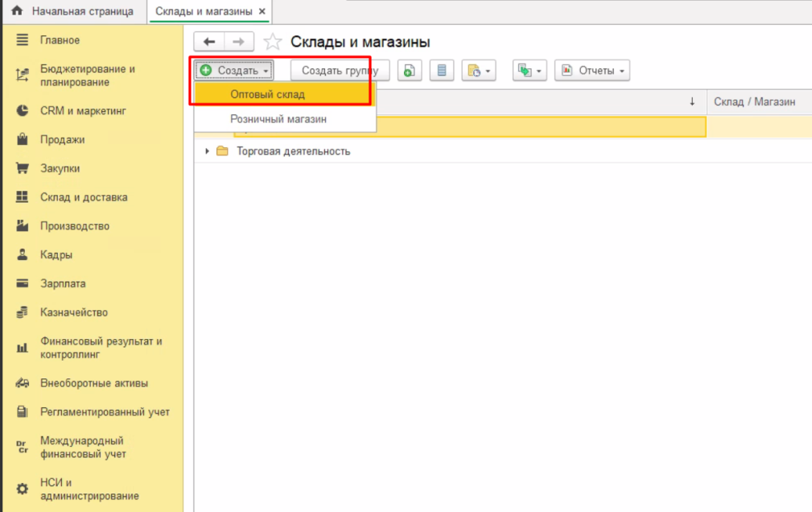
Task: Click the back navigation arrow
Action: (x=209, y=42)
